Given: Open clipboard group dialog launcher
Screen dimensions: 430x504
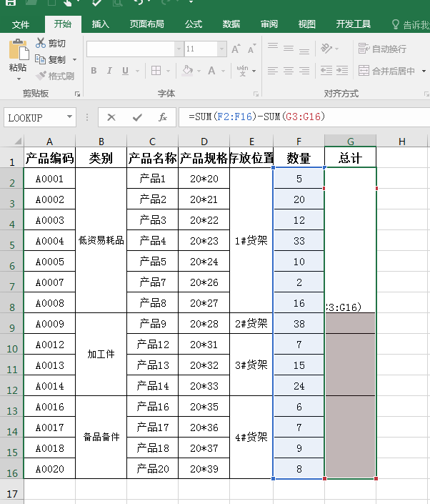Looking at the screenshot, I should click(77, 94).
